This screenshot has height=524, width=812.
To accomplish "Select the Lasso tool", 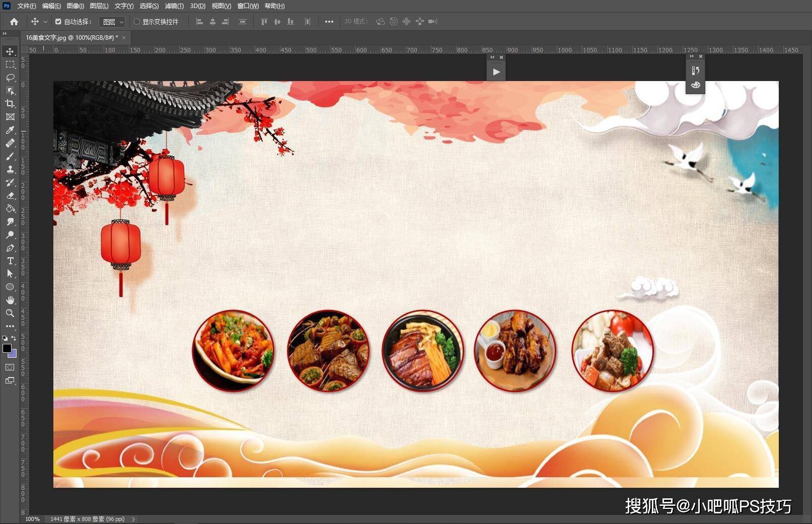I will (10, 78).
